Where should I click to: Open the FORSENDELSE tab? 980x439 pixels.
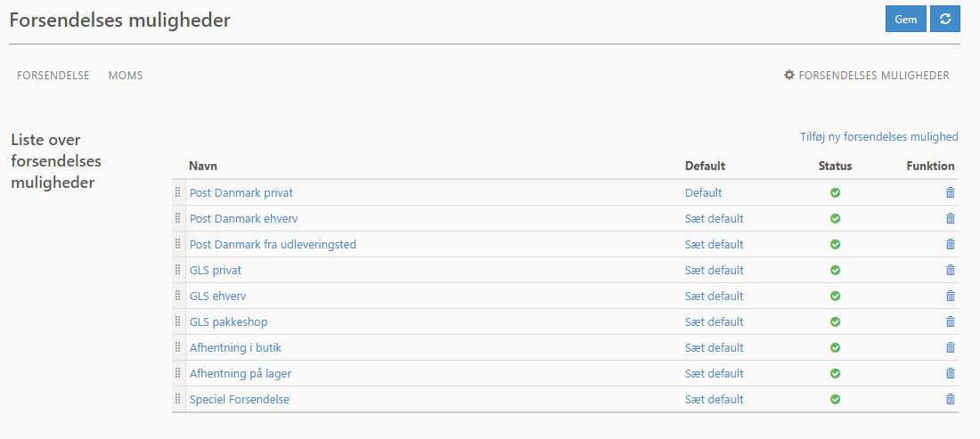pyautogui.click(x=53, y=76)
